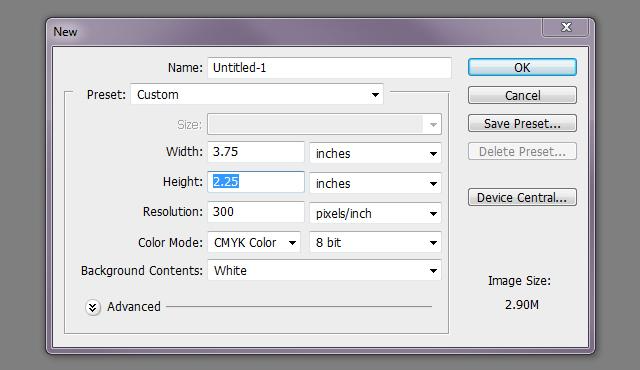
Task: Click Save Preset button
Action: tap(522, 123)
